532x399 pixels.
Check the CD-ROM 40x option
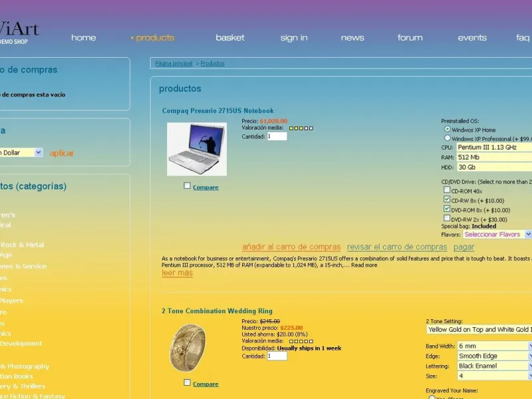[447, 190]
